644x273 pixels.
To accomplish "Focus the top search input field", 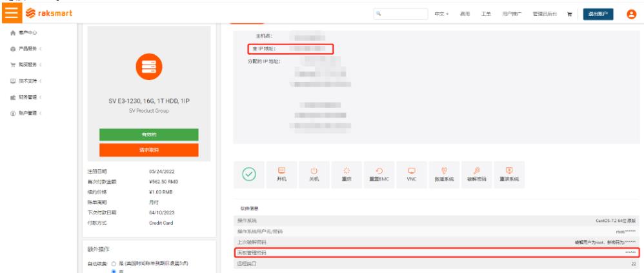I will [401, 14].
